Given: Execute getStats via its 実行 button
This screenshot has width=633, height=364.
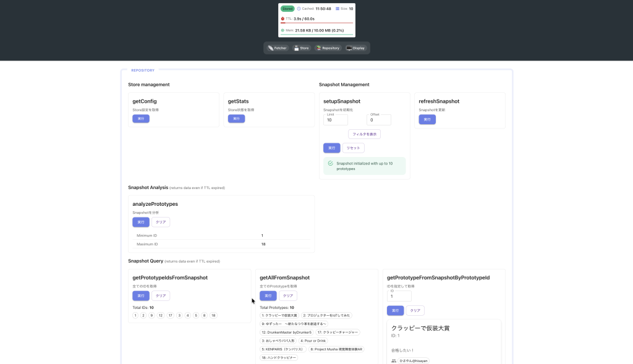Looking at the screenshot, I should tap(236, 119).
